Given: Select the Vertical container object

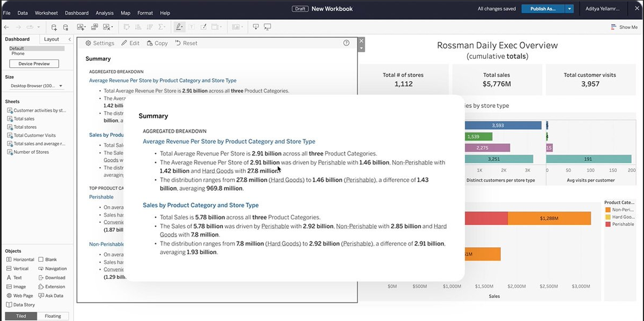Looking at the screenshot, I should pos(17,269).
